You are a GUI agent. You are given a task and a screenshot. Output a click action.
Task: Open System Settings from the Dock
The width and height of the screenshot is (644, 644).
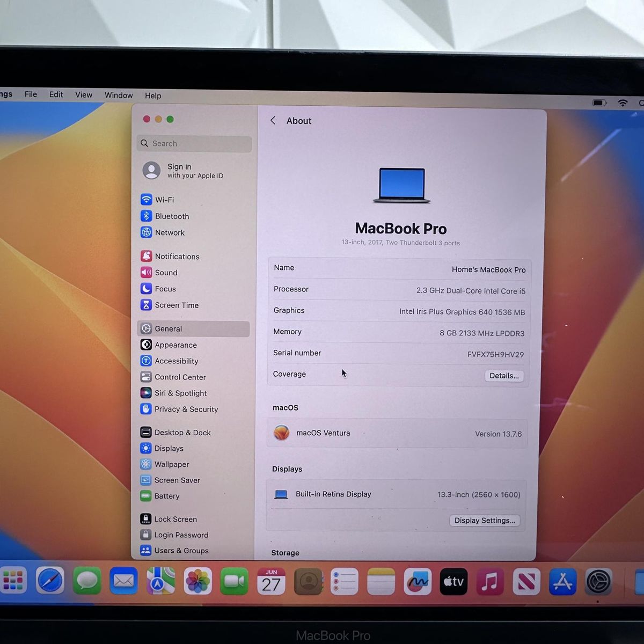(x=598, y=581)
